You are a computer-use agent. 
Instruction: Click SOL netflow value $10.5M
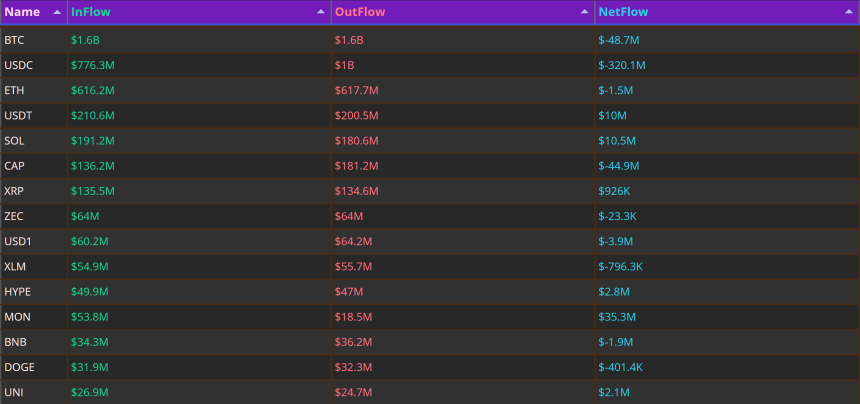click(x=617, y=141)
